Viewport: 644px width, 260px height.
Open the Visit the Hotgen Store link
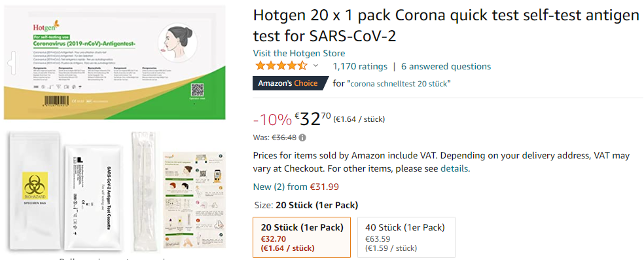(x=299, y=54)
